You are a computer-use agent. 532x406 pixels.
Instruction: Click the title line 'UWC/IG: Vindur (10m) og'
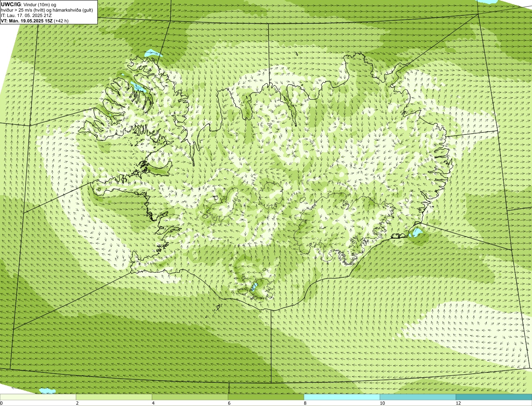(29, 4)
